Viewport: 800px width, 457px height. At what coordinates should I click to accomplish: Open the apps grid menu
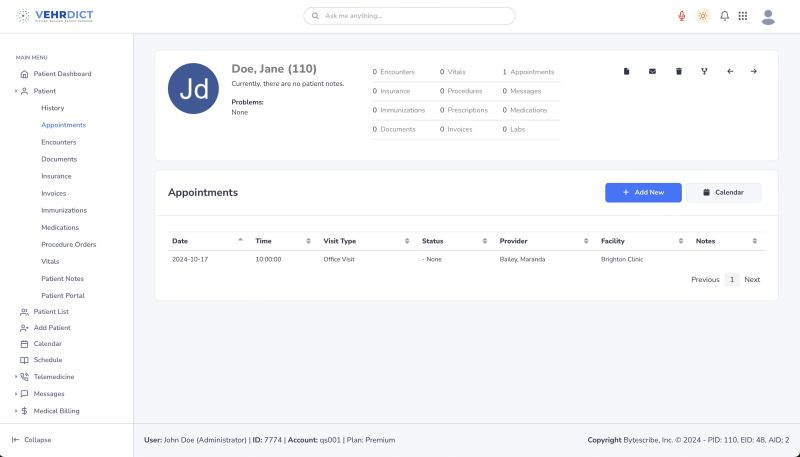[x=743, y=16]
